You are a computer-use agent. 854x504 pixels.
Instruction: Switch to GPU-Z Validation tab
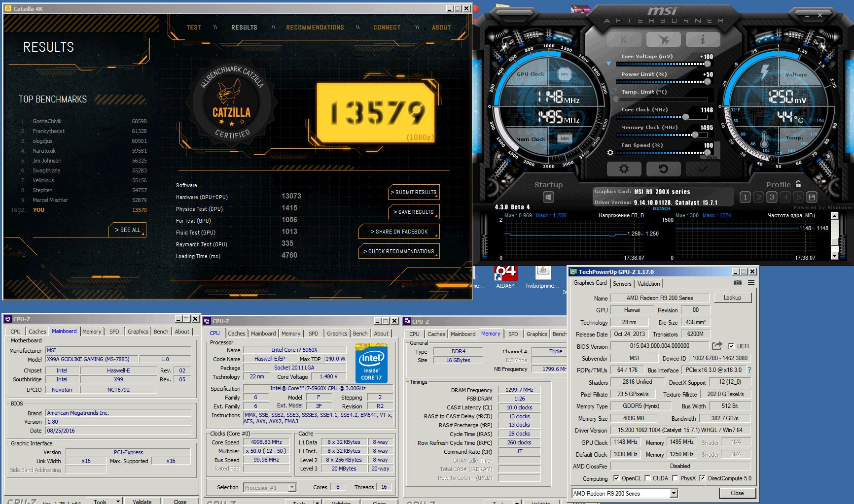(648, 283)
